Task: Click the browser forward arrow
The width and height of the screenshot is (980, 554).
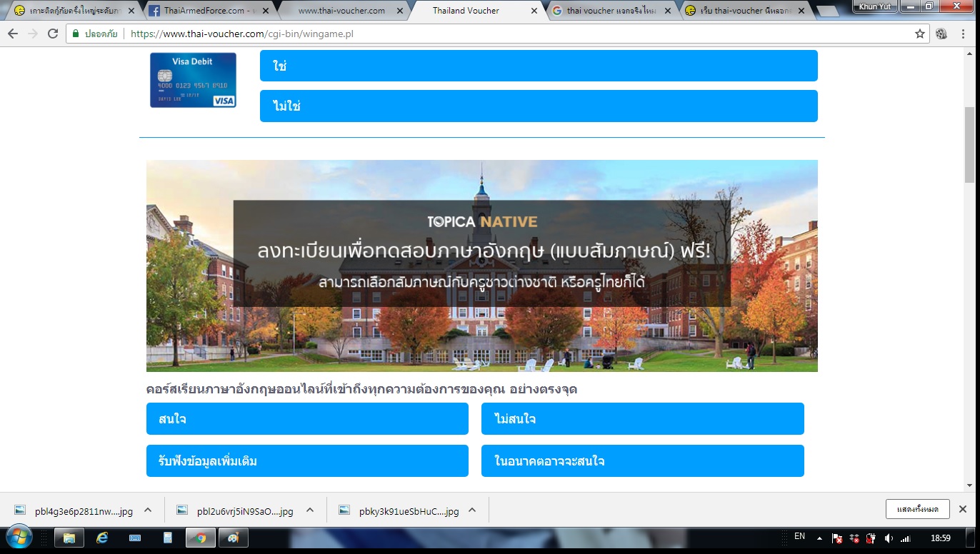Action: 33,34
